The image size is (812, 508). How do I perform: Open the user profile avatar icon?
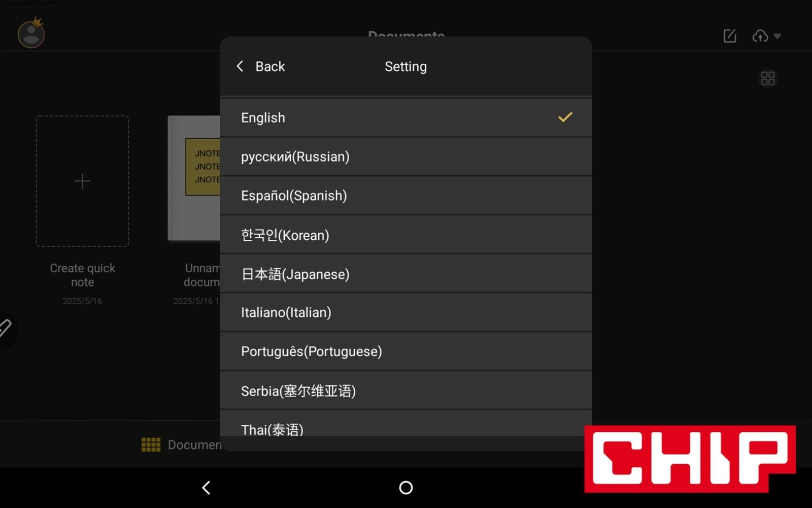coord(31,35)
